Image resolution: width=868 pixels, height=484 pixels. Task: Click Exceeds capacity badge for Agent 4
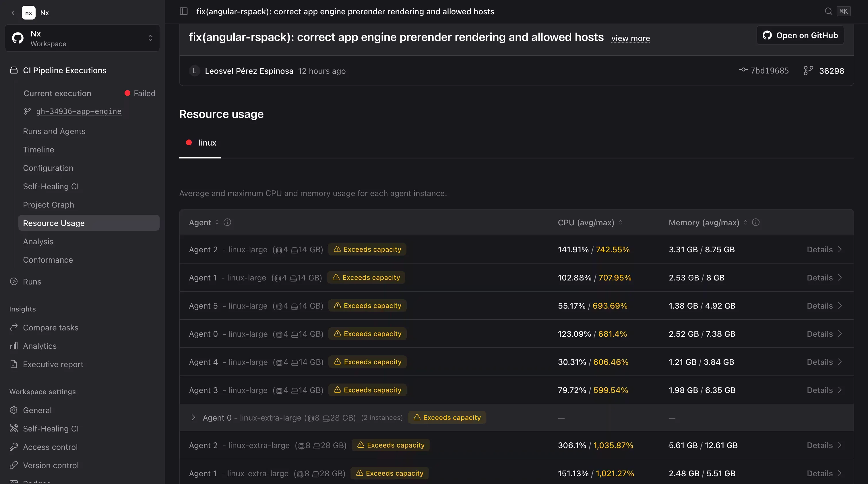(368, 362)
